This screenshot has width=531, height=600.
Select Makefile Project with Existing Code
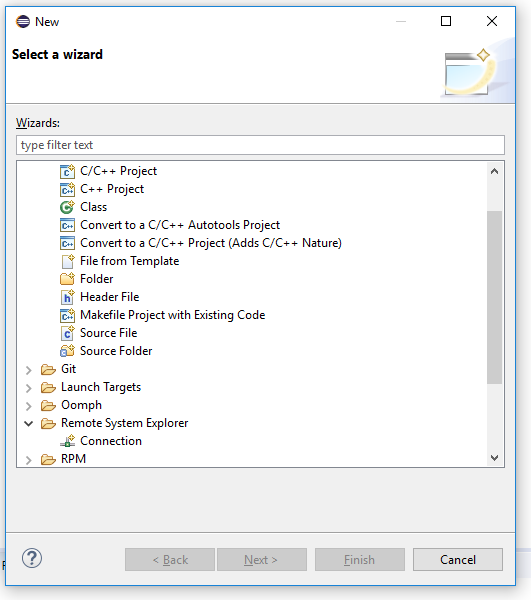tap(173, 315)
